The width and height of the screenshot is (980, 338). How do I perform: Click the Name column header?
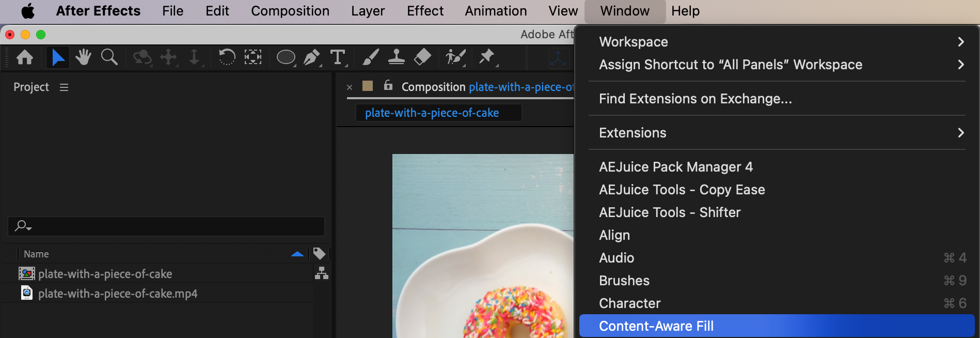[x=36, y=254]
